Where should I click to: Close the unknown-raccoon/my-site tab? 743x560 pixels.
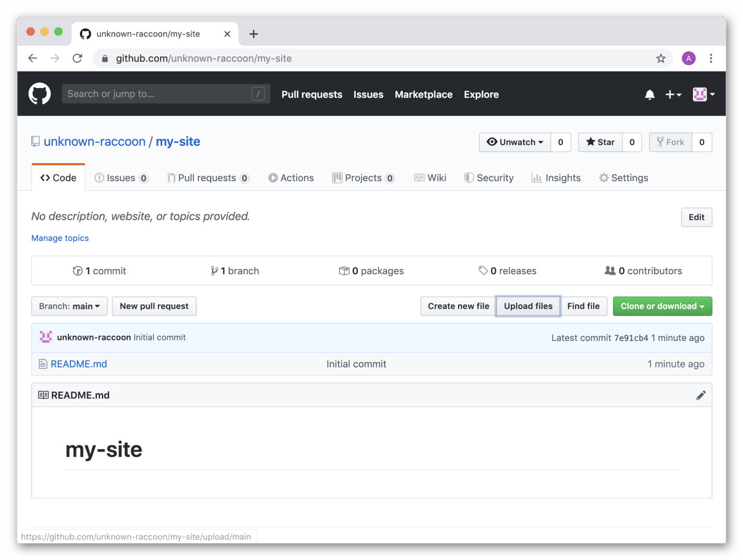pos(227,34)
